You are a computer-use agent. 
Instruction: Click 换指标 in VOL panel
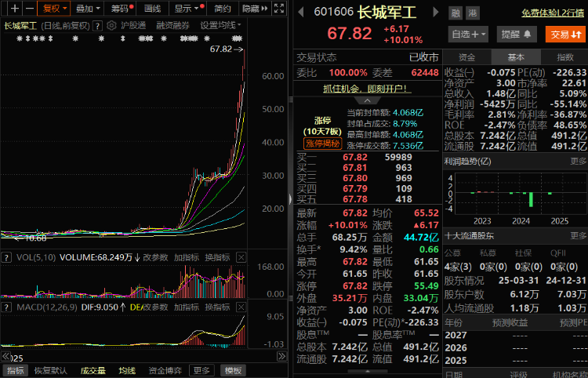pos(217,258)
